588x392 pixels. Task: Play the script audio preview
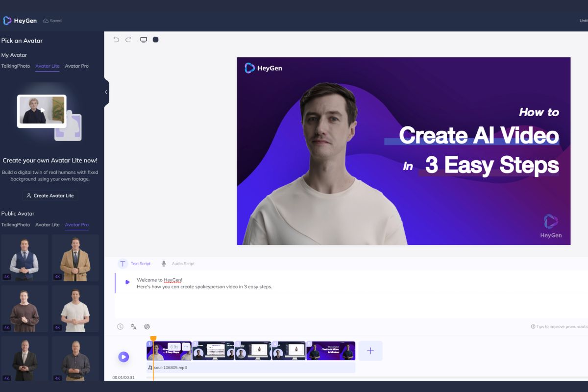tap(127, 282)
